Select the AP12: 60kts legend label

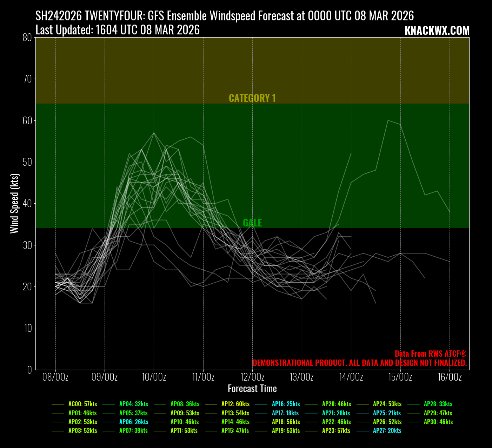235,404
